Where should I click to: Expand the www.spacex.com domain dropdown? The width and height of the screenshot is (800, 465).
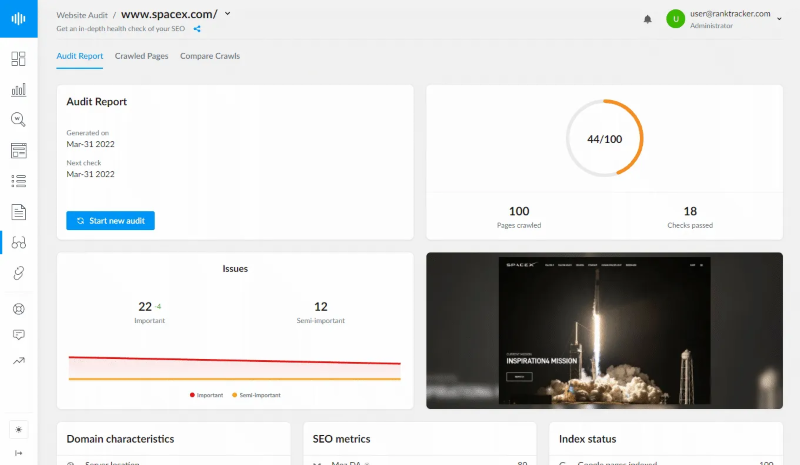pyautogui.click(x=228, y=14)
